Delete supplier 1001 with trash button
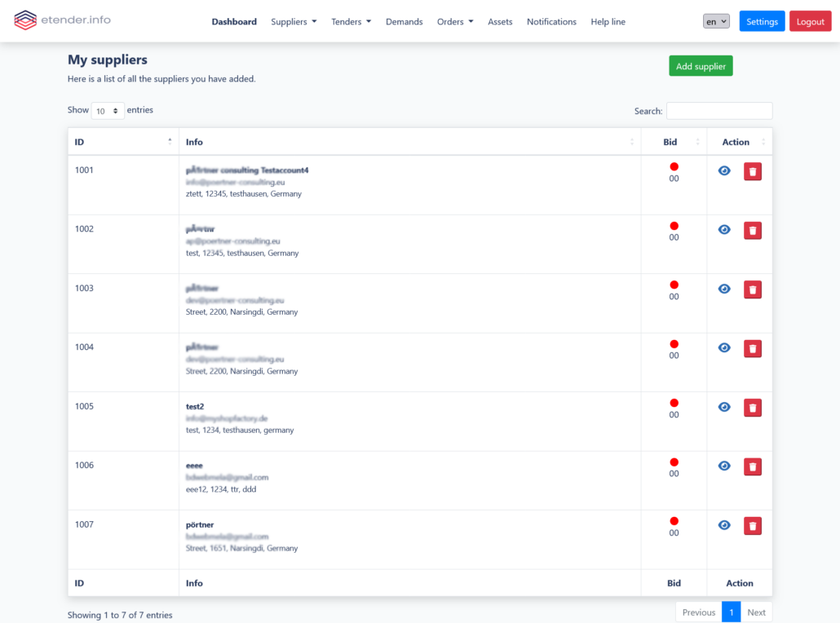840x623 pixels. (753, 171)
